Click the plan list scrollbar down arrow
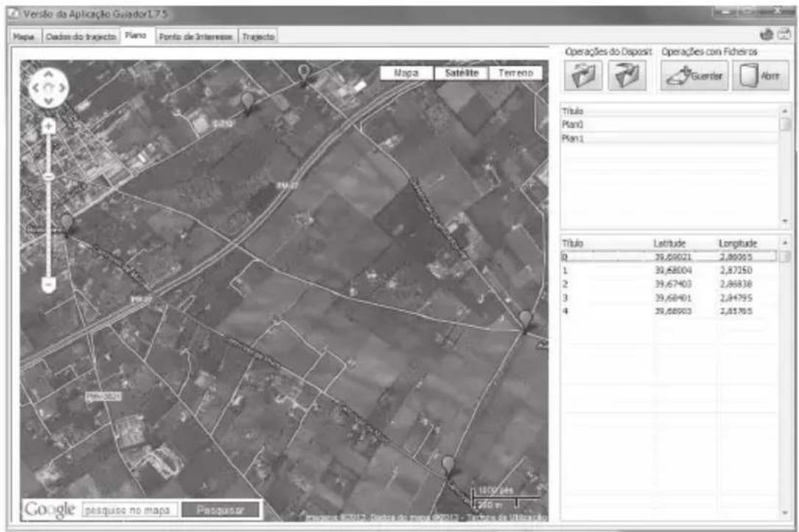This screenshot has width=799, height=532. tap(785, 221)
